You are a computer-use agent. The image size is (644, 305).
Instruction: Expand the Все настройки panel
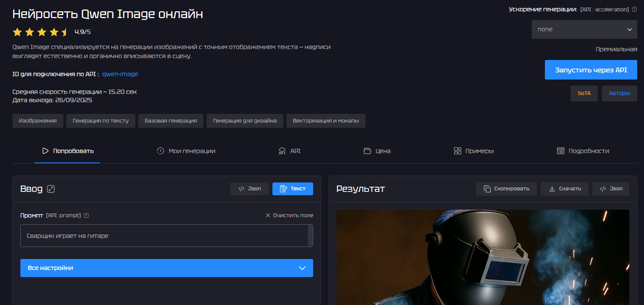click(167, 268)
